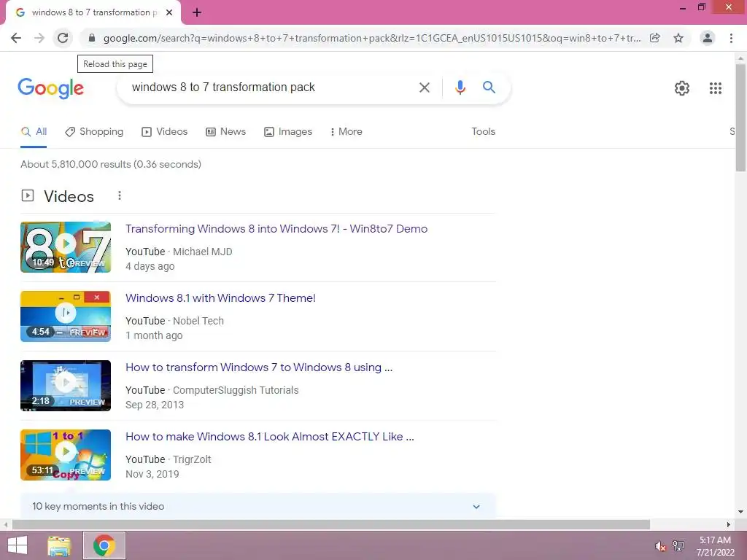Start voice search with microphone
Screen dimensions: 747x560
click(460, 87)
